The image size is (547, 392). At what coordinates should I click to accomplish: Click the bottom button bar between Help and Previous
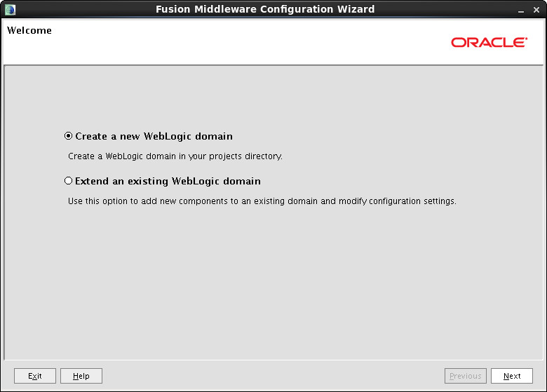tap(273, 376)
